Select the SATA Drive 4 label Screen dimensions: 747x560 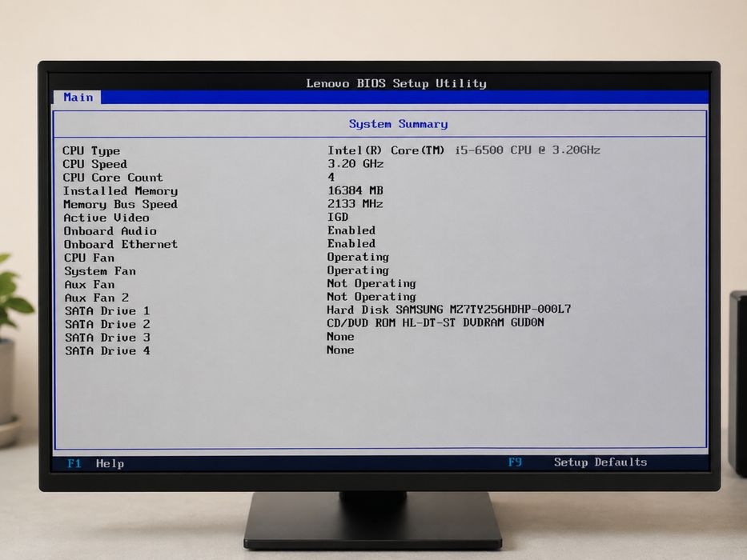click(x=107, y=351)
